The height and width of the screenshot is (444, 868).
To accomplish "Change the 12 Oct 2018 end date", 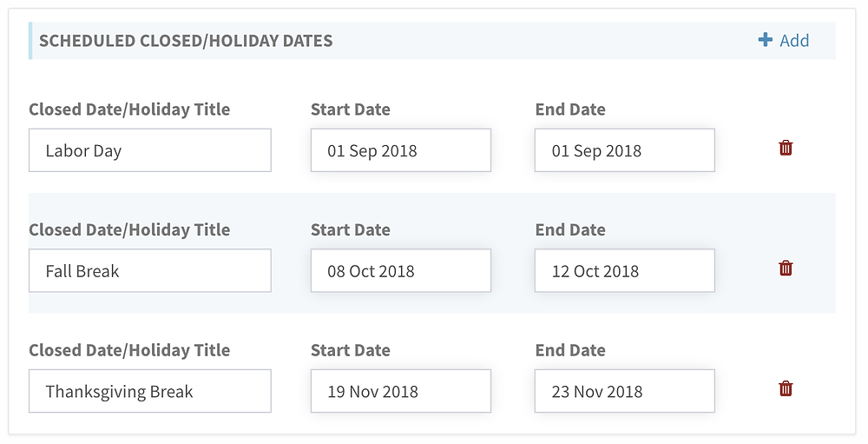I will [624, 270].
